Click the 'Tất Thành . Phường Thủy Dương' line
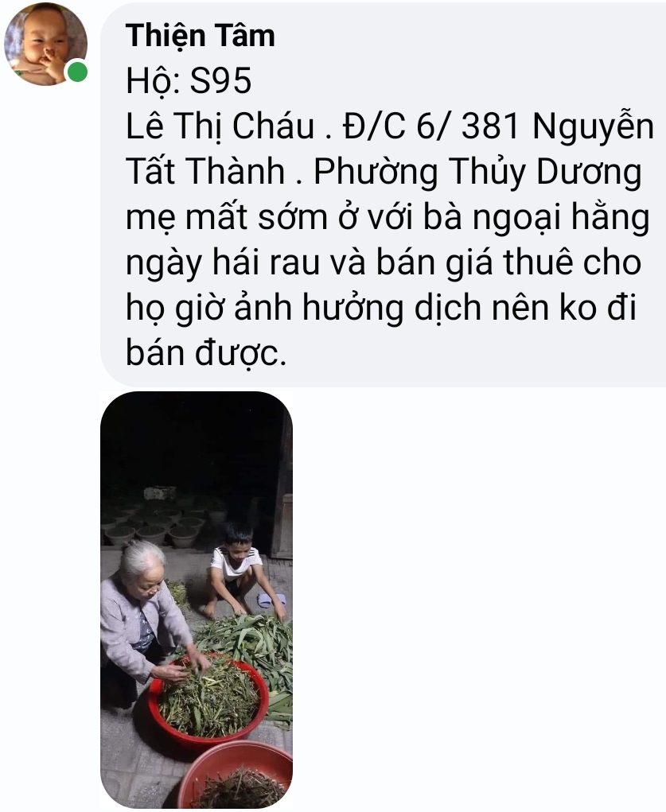This screenshot has height=812, width=666. [384, 173]
